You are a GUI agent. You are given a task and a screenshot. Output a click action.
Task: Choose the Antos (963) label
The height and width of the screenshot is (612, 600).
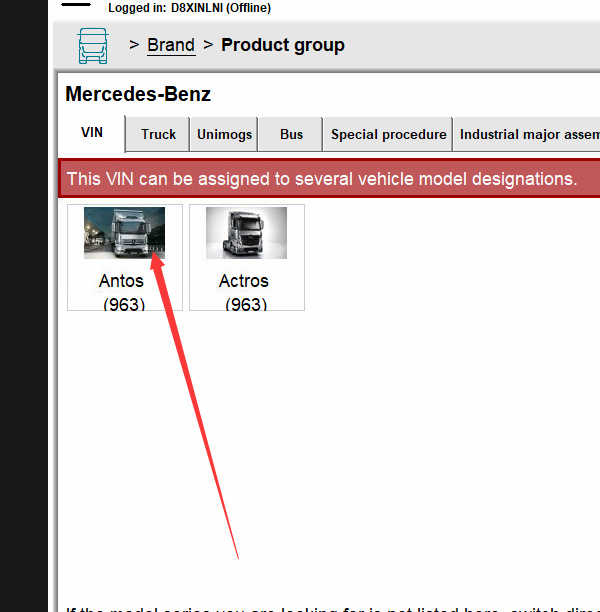(x=122, y=292)
